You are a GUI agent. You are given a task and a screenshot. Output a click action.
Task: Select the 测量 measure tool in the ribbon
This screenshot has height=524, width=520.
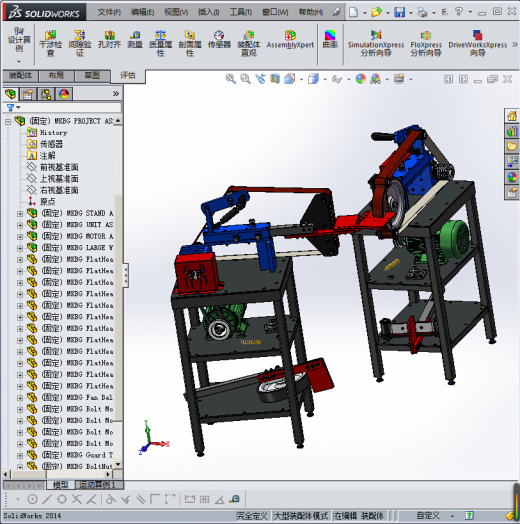[135, 39]
